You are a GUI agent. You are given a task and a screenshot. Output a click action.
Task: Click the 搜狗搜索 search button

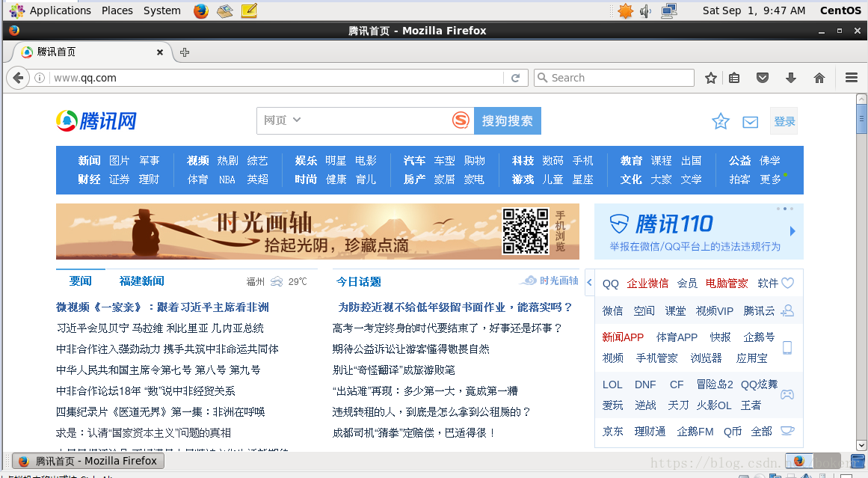click(507, 120)
